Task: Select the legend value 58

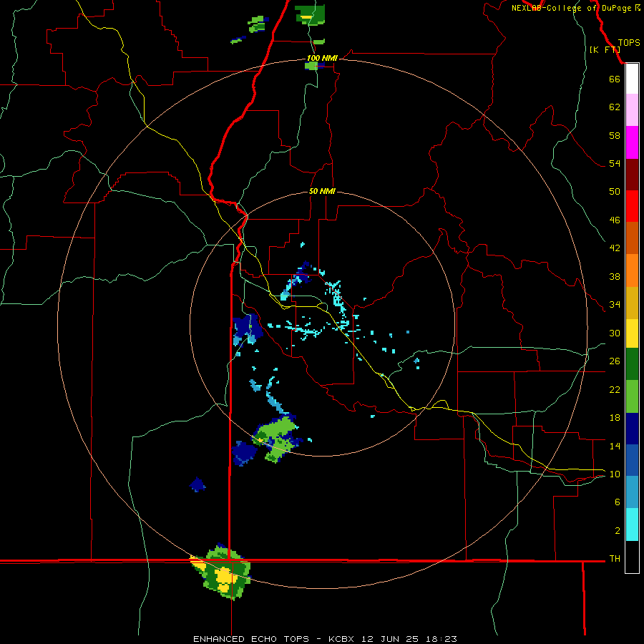Action: point(615,135)
